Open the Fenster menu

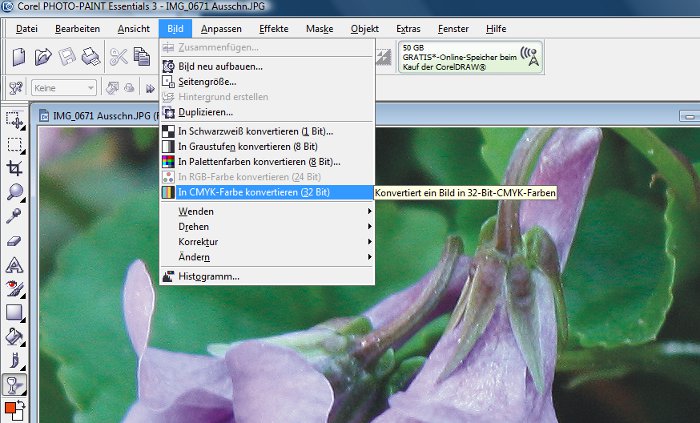[453, 29]
